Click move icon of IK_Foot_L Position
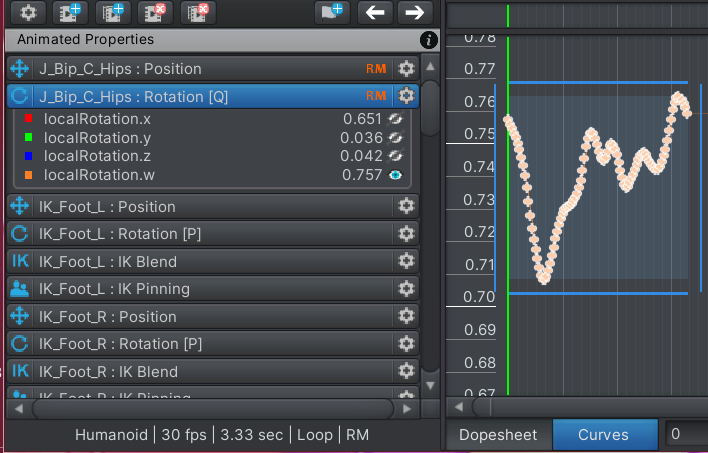 tap(19, 206)
